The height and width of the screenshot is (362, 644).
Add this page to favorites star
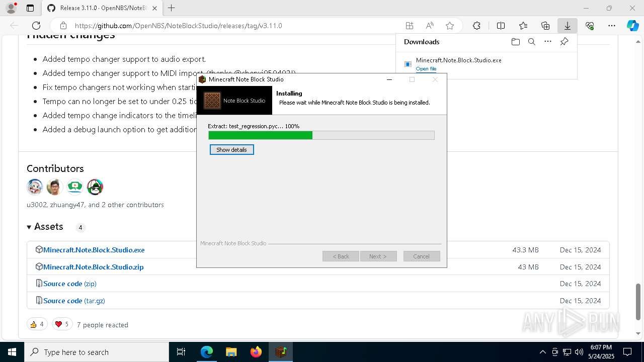[450, 26]
